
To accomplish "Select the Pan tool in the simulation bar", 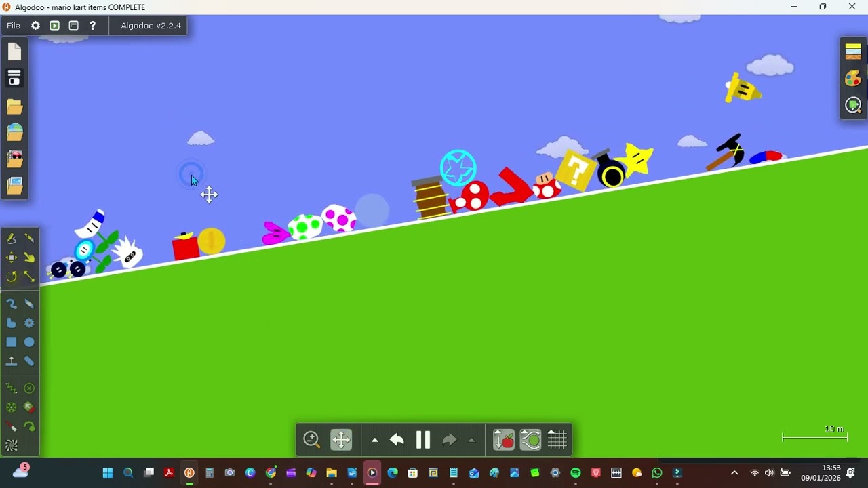I will [341, 440].
